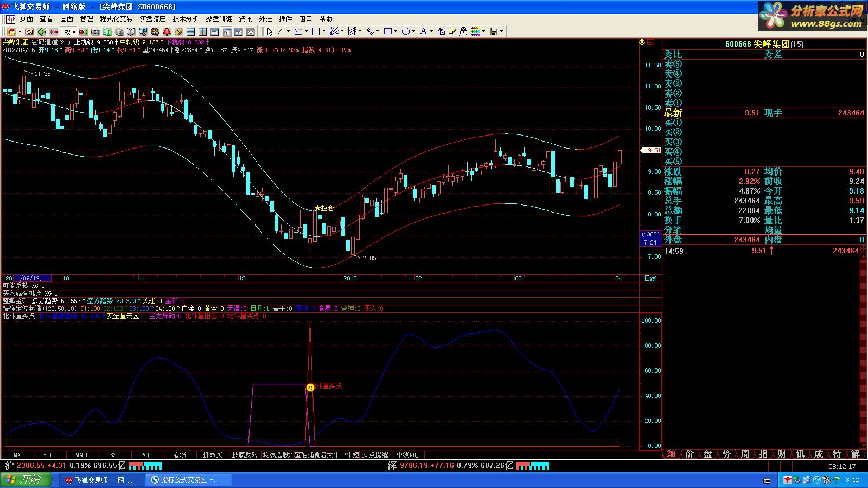Click the 尖峰集团 stock name header
This screenshot has width=868, height=488.
771,44
